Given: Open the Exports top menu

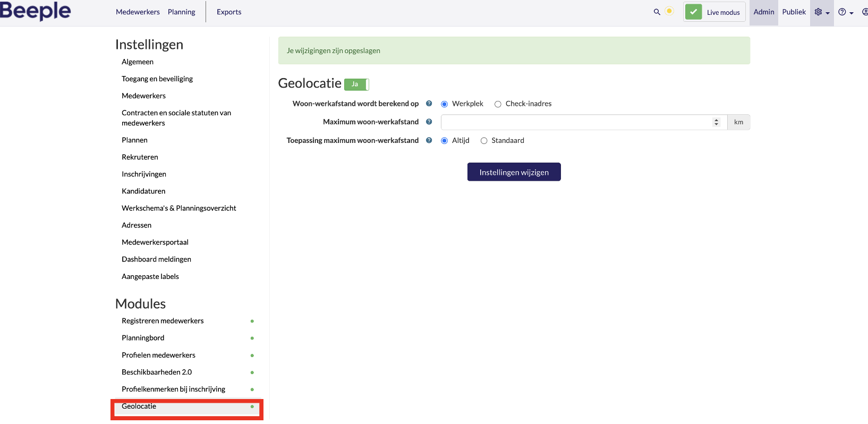Looking at the screenshot, I should (x=229, y=12).
